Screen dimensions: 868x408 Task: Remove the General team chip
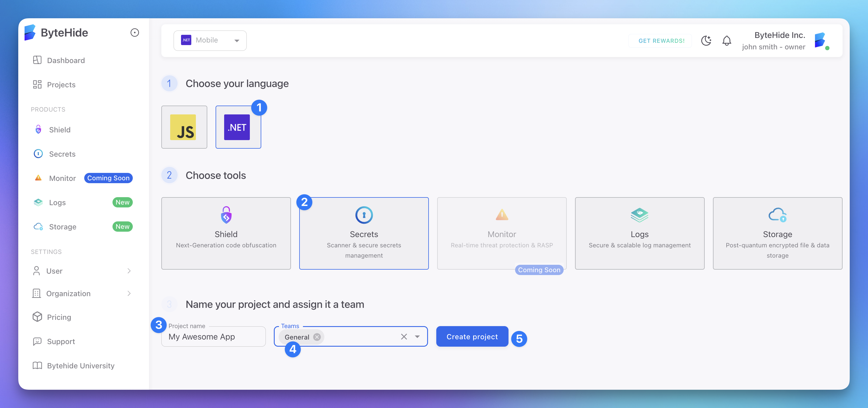tap(317, 337)
